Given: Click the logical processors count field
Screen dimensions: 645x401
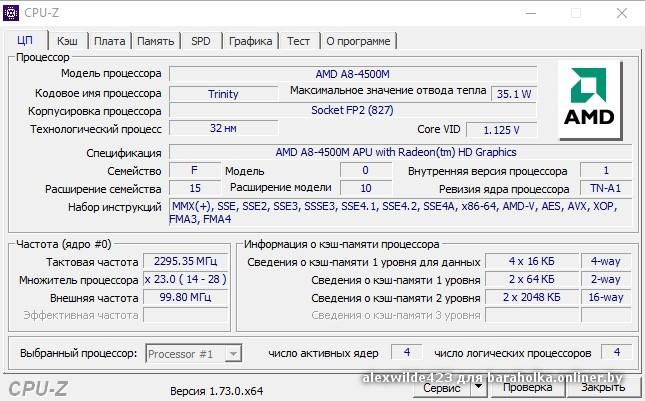Looking at the screenshot, I should (x=616, y=352).
